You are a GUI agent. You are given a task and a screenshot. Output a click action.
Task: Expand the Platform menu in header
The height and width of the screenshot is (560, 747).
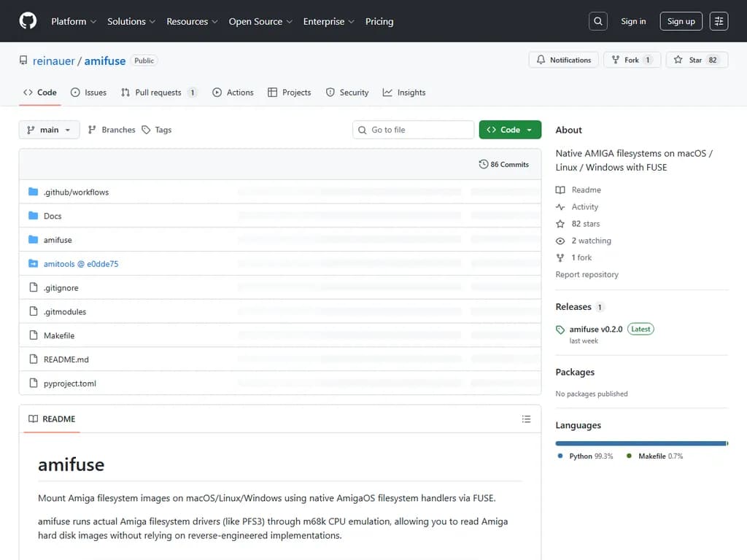[x=74, y=21]
